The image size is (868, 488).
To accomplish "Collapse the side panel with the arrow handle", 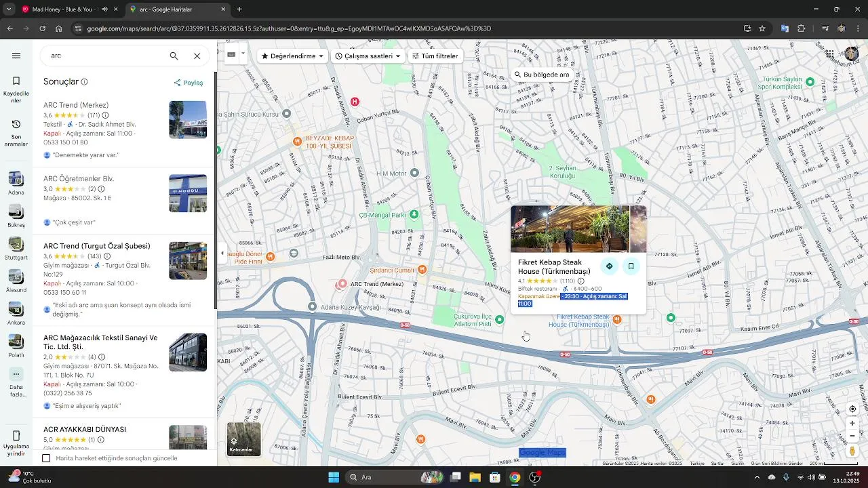I will click(x=222, y=253).
